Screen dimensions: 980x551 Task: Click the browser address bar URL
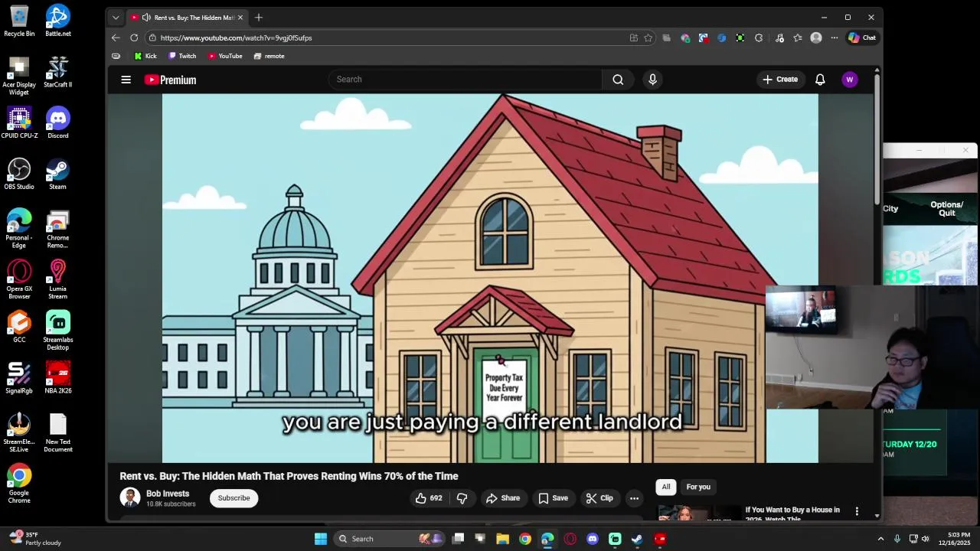click(236, 37)
